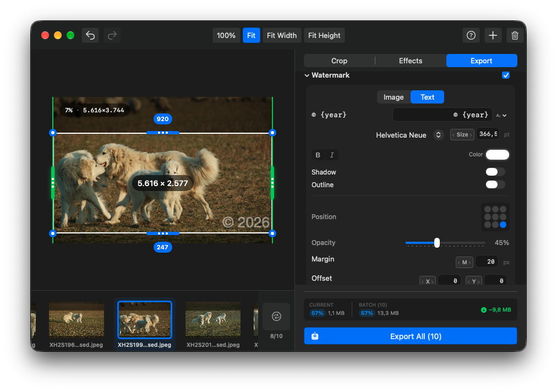Click the 5.616 × 2.577 dimension label

[163, 183]
